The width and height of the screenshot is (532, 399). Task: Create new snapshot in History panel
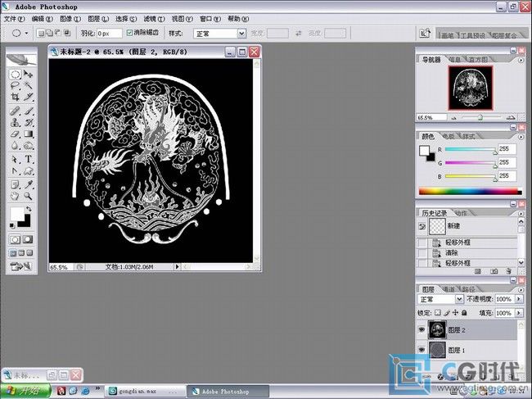click(494, 271)
